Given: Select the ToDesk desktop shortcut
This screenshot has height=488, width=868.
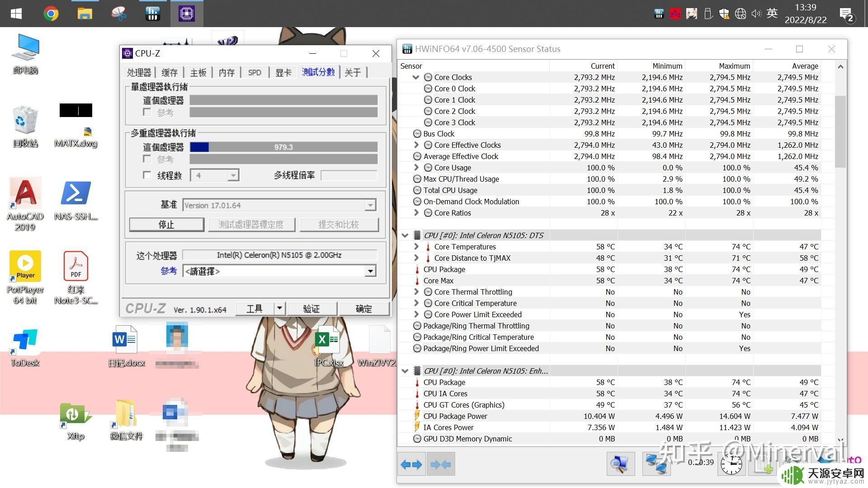Looking at the screenshot, I should pos(25,347).
